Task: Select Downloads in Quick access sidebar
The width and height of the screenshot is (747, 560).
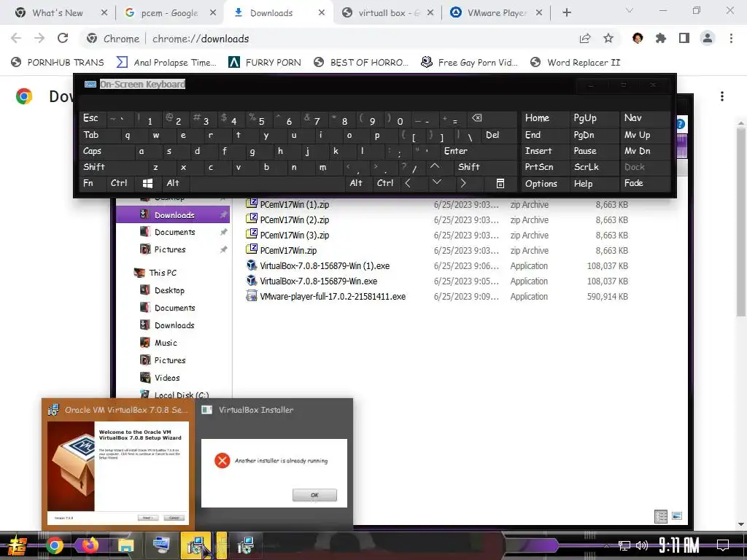Action: 173,215
